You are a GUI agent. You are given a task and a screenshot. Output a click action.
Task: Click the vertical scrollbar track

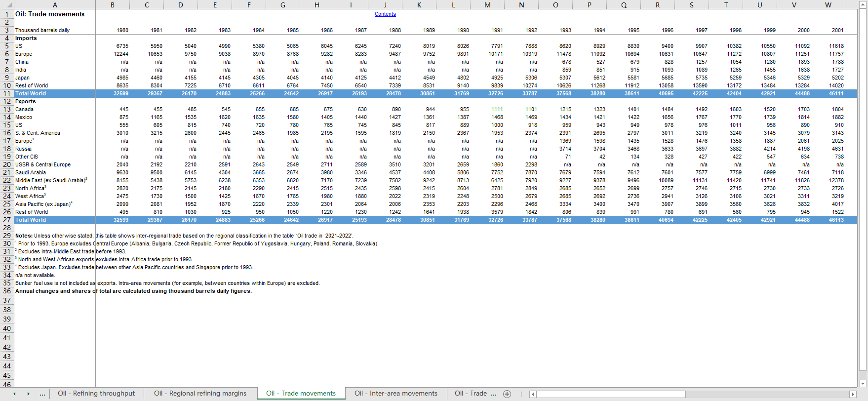(863, 198)
